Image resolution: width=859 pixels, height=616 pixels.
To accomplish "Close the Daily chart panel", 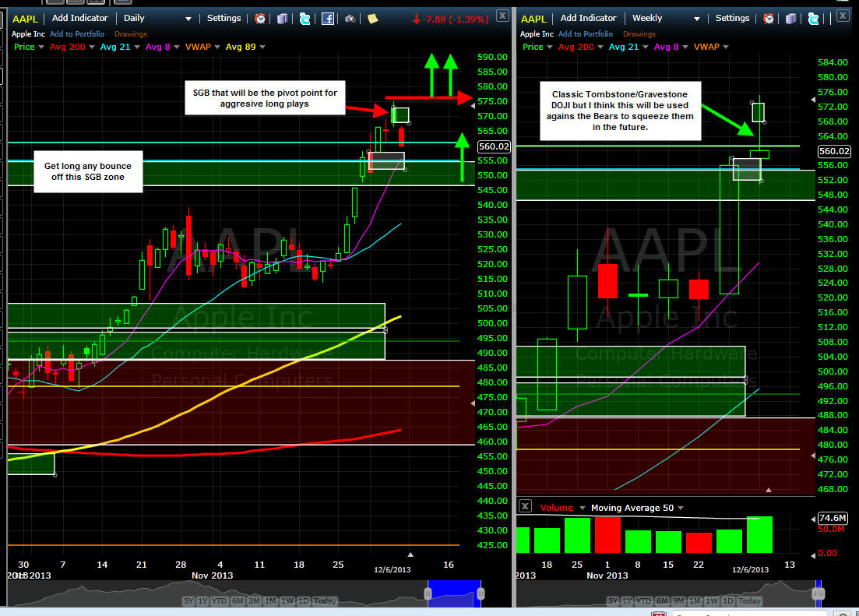I will (502, 16).
